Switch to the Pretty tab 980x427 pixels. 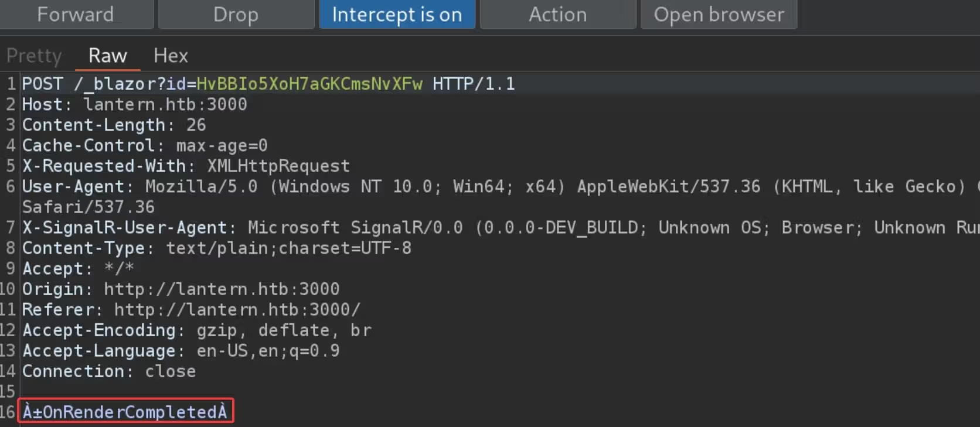[34, 56]
